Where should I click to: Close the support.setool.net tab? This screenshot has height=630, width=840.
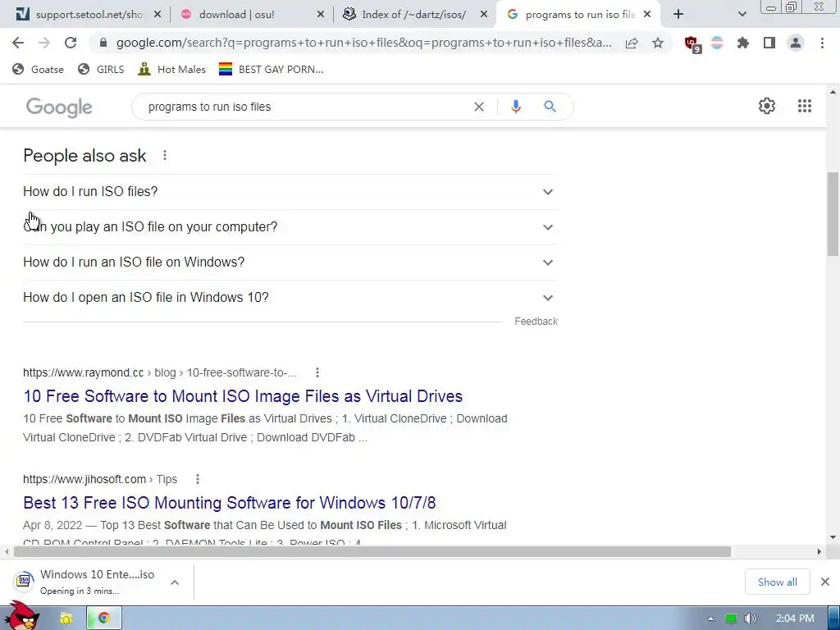pyautogui.click(x=157, y=15)
